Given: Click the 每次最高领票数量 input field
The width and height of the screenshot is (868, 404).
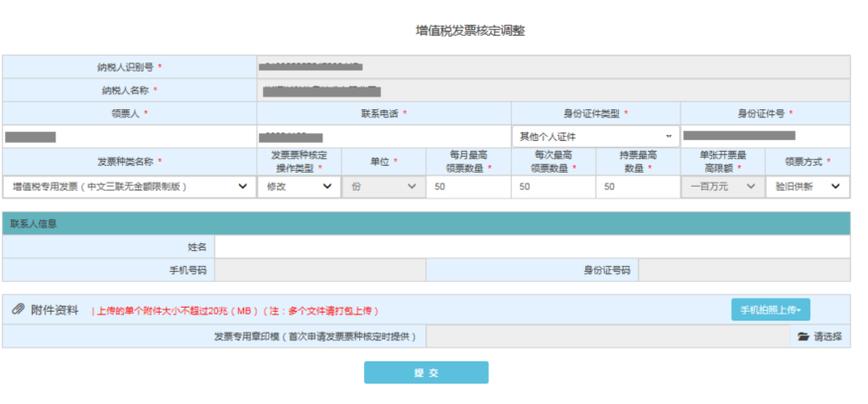Looking at the screenshot, I should pyautogui.click(x=553, y=186).
